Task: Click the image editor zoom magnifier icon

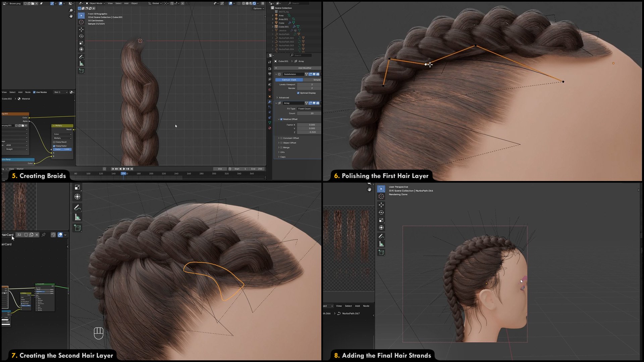Action: (x=71, y=11)
